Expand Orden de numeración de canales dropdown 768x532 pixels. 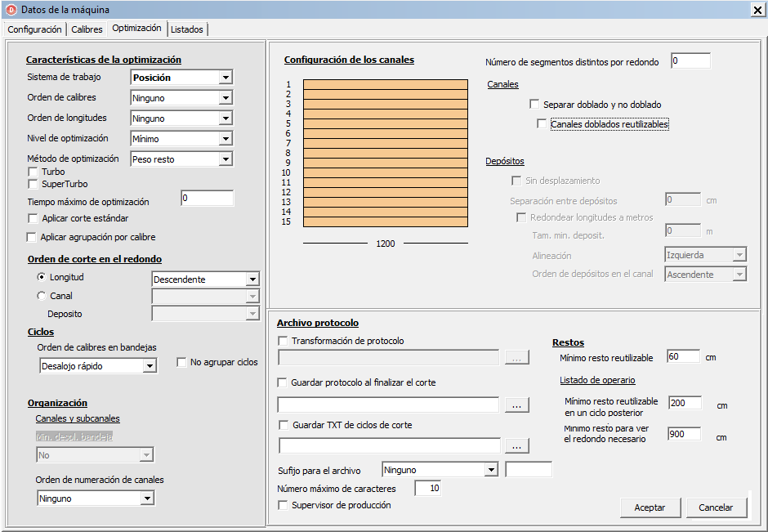(96, 498)
